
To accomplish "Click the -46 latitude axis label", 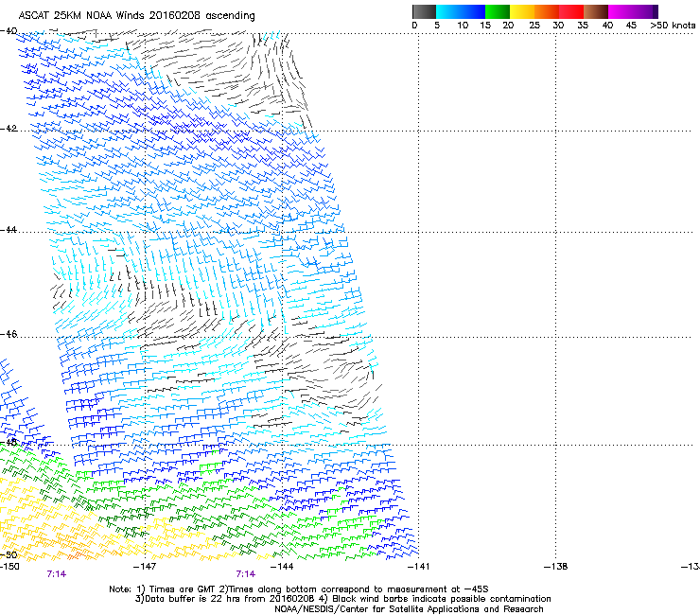I will pos(9,334).
